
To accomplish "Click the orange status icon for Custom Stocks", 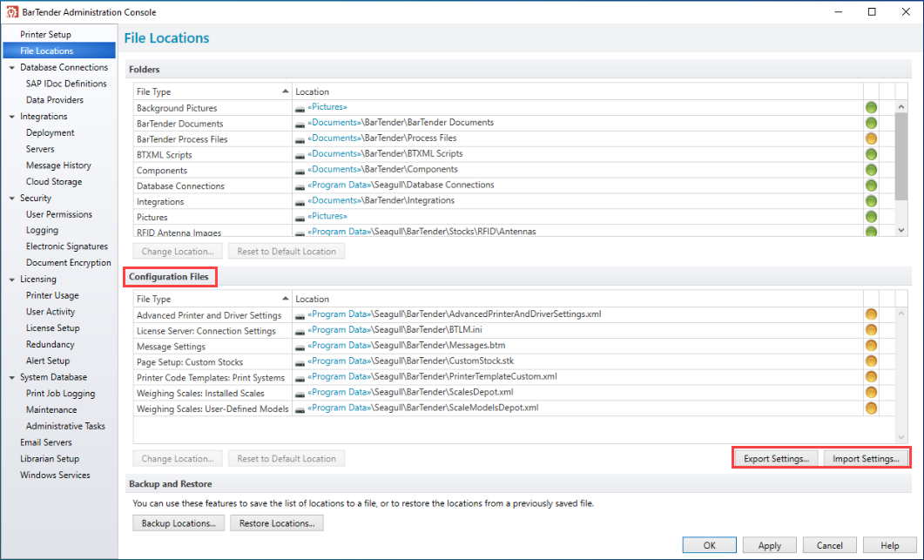I will (x=871, y=361).
